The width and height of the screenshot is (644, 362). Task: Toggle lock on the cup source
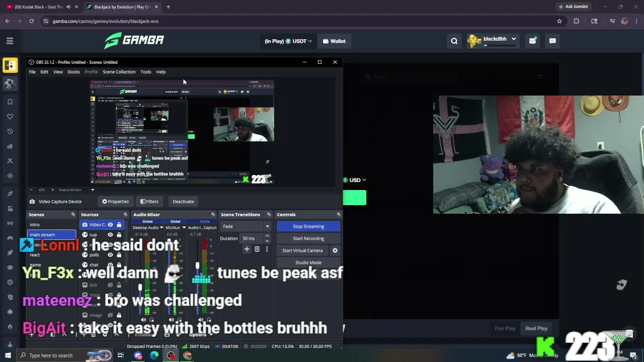119,235
